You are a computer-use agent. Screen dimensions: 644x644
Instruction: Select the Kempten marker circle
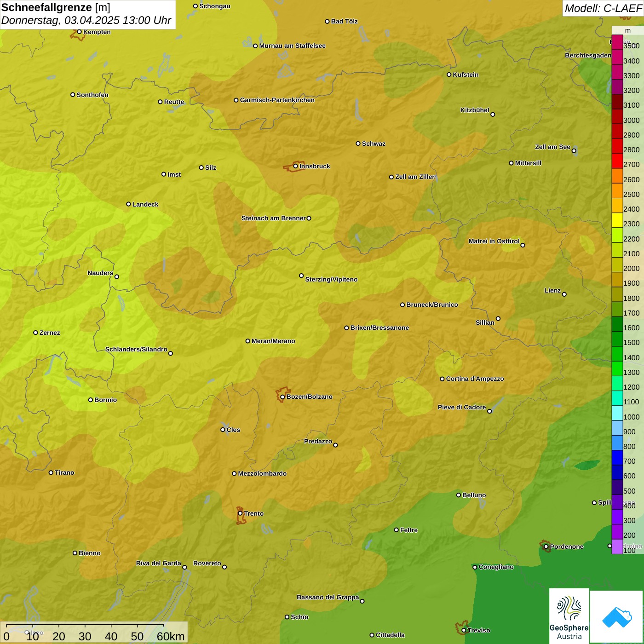[x=79, y=32]
